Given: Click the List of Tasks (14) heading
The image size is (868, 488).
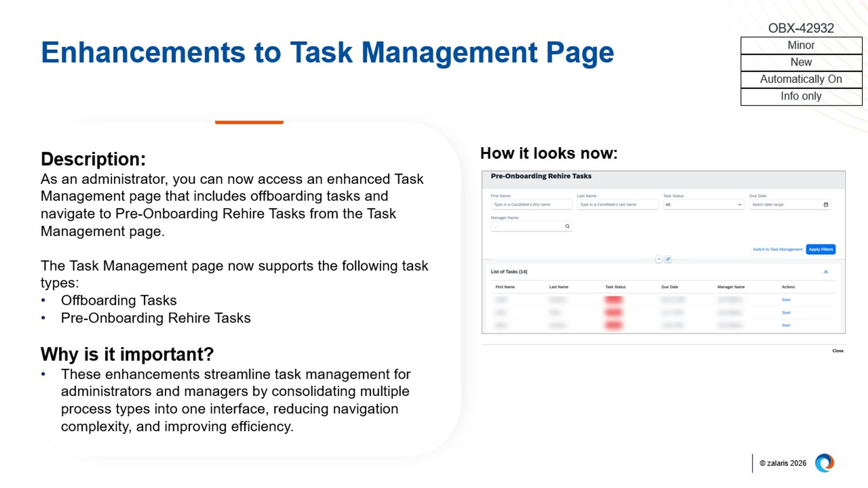Looking at the screenshot, I should point(509,271).
